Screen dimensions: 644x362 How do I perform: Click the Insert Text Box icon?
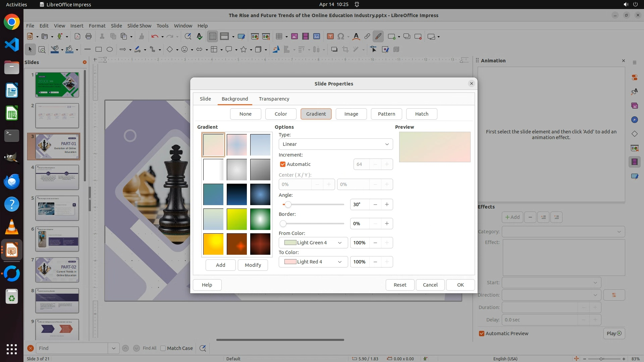click(330, 37)
